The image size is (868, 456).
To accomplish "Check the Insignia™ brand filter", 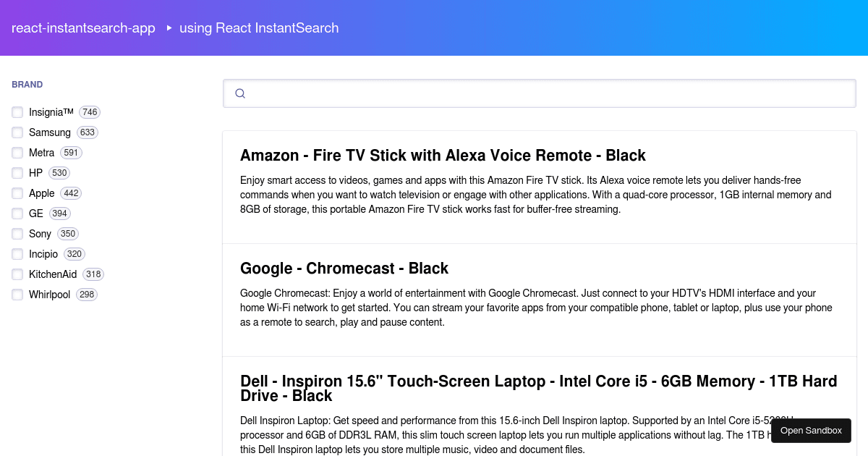I will (x=17, y=112).
